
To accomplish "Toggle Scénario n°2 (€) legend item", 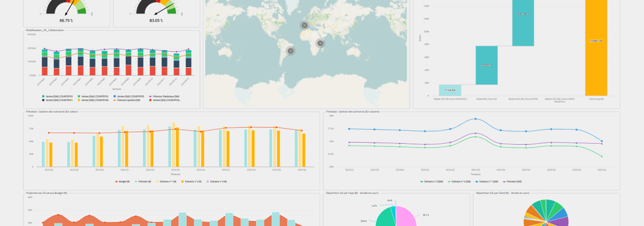I will [x=191, y=182].
